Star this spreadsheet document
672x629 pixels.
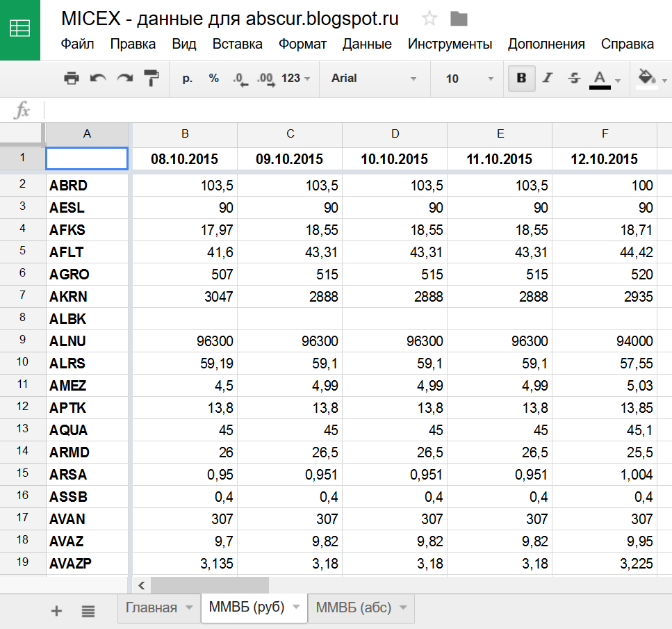click(x=429, y=19)
